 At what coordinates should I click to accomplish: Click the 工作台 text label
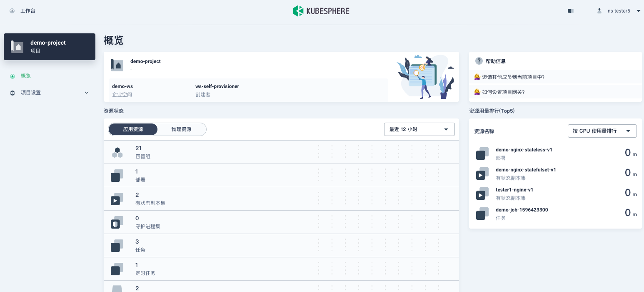[28, 11]
